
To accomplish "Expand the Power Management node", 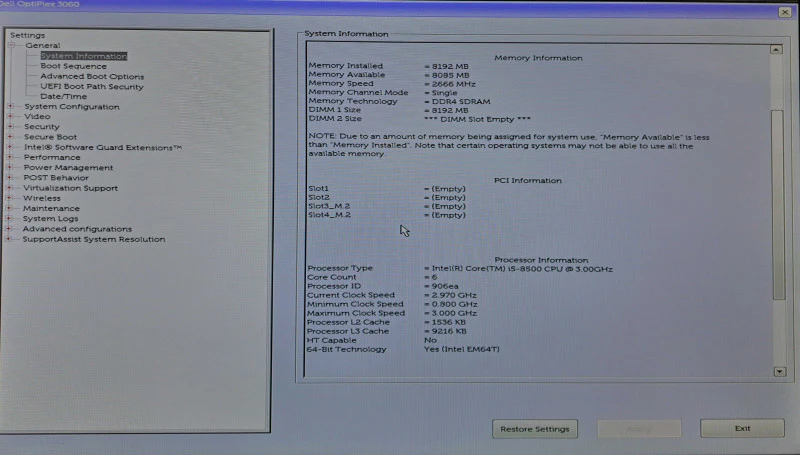I will [10, 167].
